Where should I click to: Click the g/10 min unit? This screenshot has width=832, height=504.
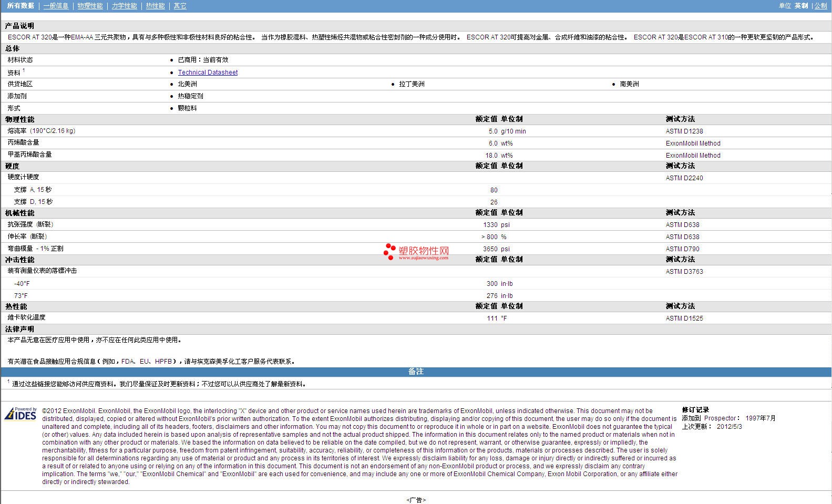pyautogui.click(x=513, y=131)
